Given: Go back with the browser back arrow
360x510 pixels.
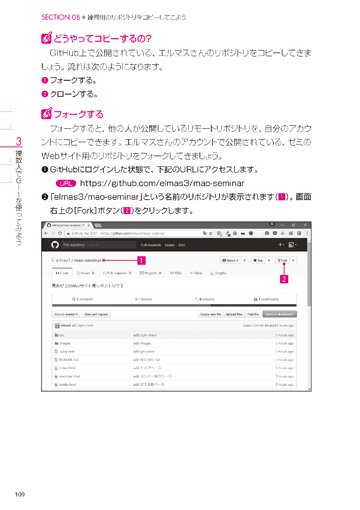Looking at the screenshot, I should pos(46,233).
